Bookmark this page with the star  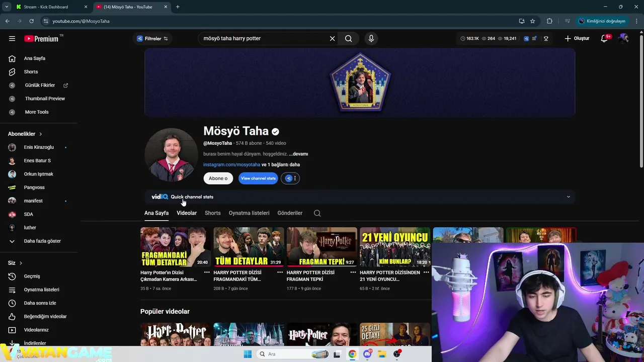pos(533,21)
